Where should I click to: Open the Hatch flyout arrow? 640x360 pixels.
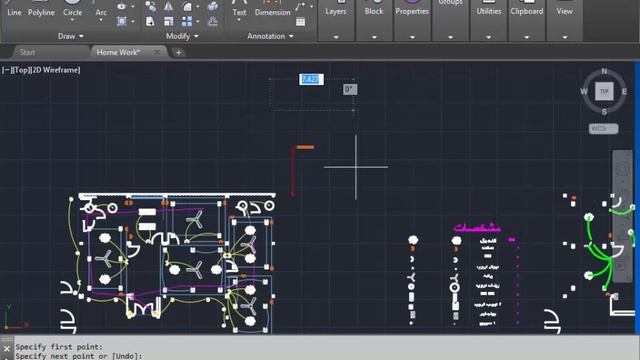click(x=133, y=21)
